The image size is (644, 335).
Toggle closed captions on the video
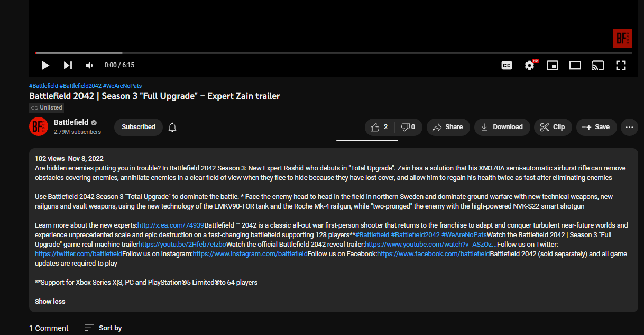coord(507,65)
